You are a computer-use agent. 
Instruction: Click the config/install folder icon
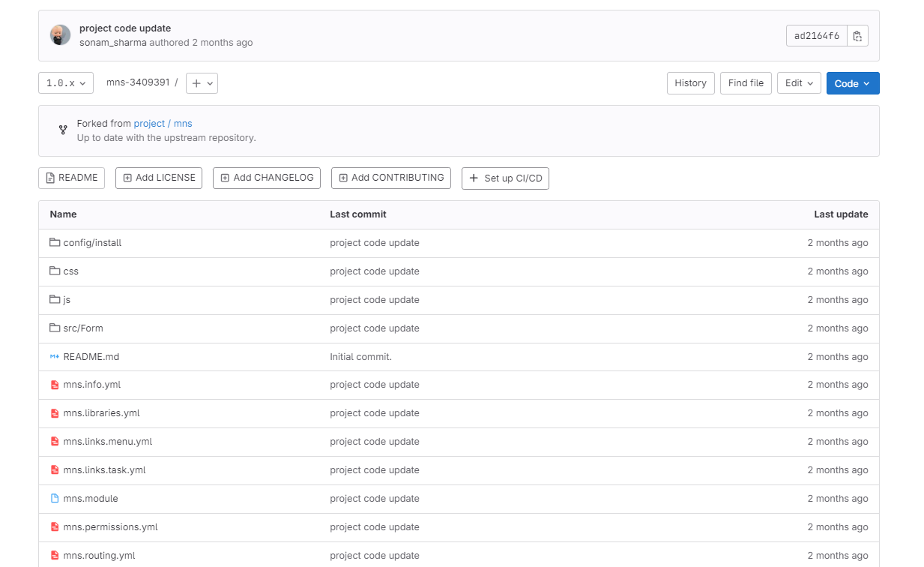click(x=55, y=243)
